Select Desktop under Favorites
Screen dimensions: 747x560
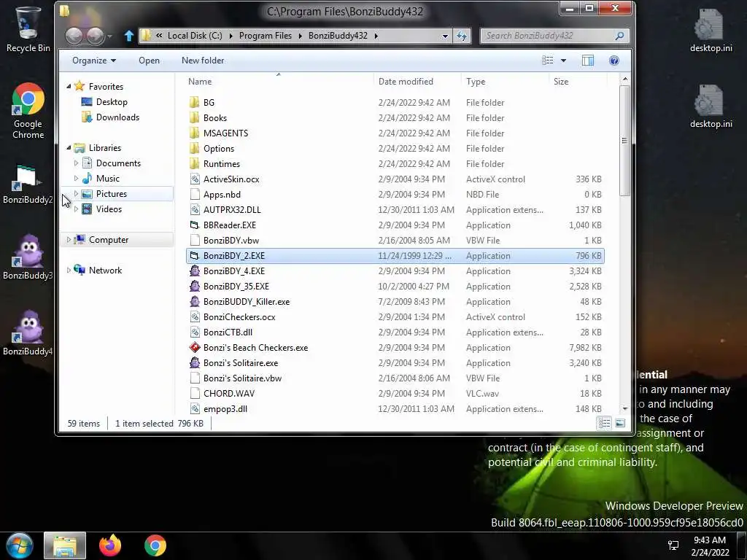(x=112, y=102)
